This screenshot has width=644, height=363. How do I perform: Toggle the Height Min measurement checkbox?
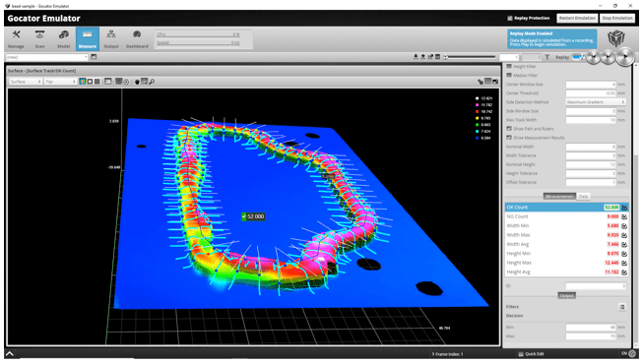(x=624, y=254)
